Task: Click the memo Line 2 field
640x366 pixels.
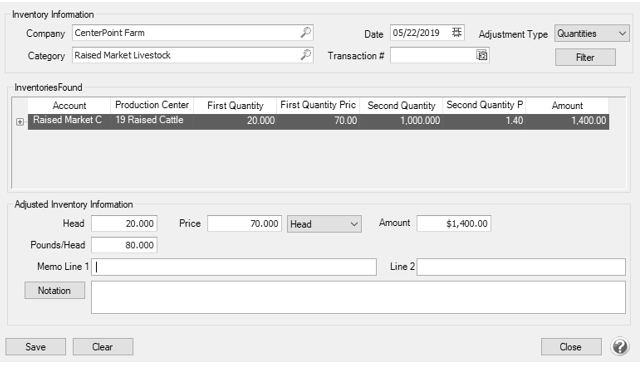Action: click(521, 267)
